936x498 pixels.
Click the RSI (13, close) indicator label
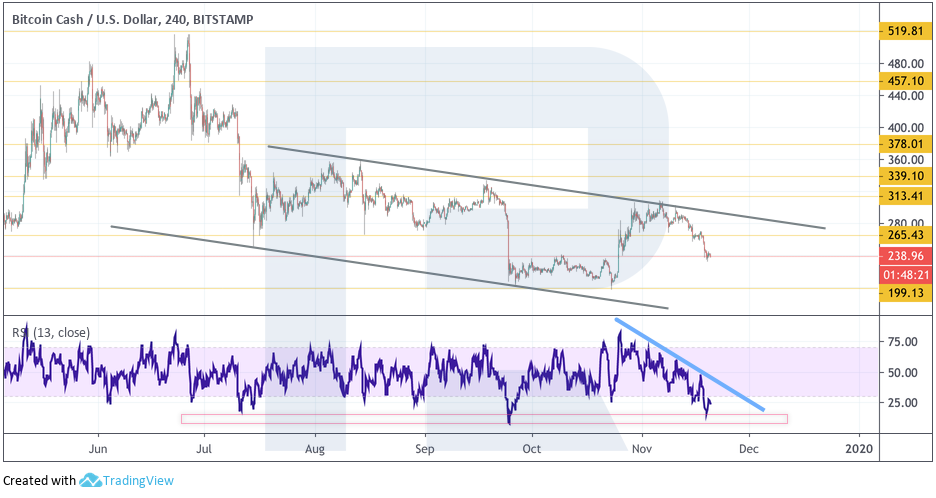tap(51, 333)
